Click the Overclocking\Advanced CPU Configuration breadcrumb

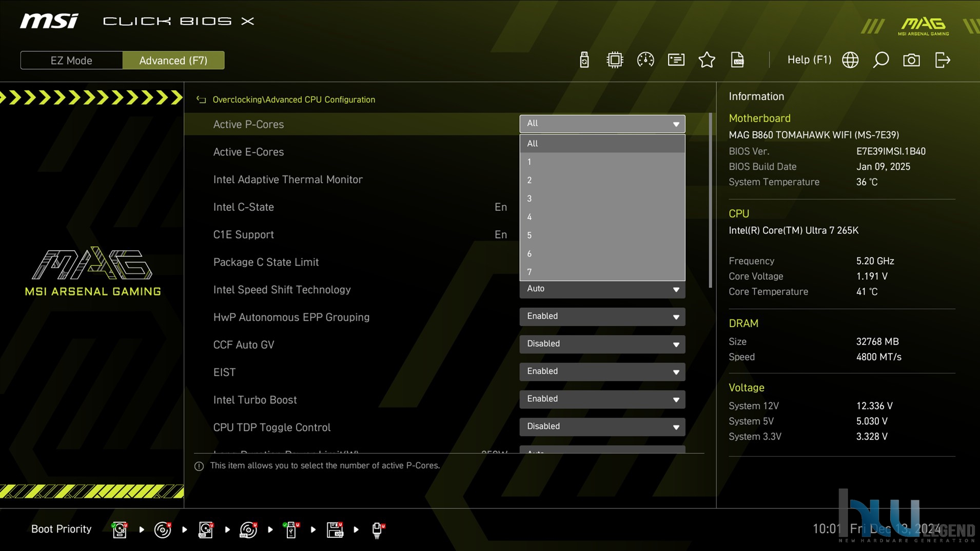click(293, 100)
